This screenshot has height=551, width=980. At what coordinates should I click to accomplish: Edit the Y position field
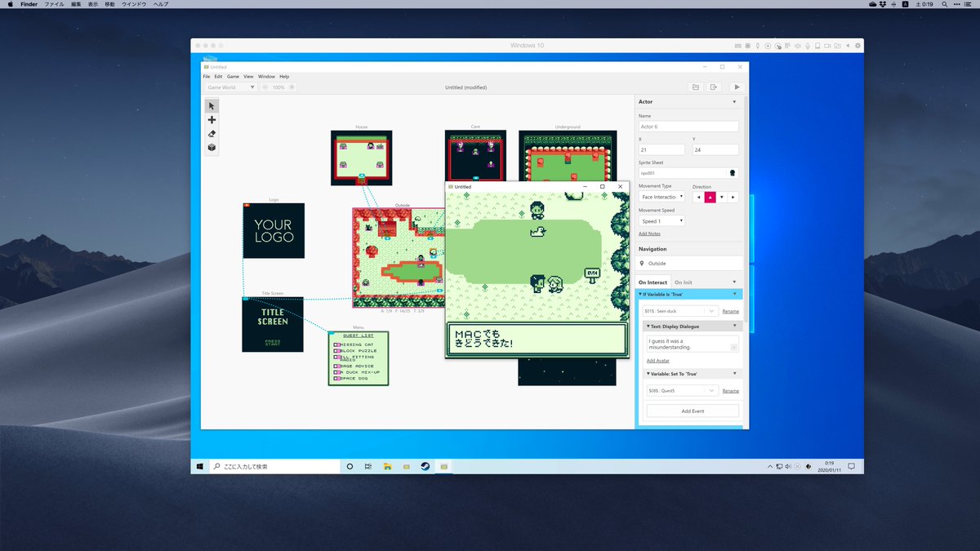coord(715,150)
